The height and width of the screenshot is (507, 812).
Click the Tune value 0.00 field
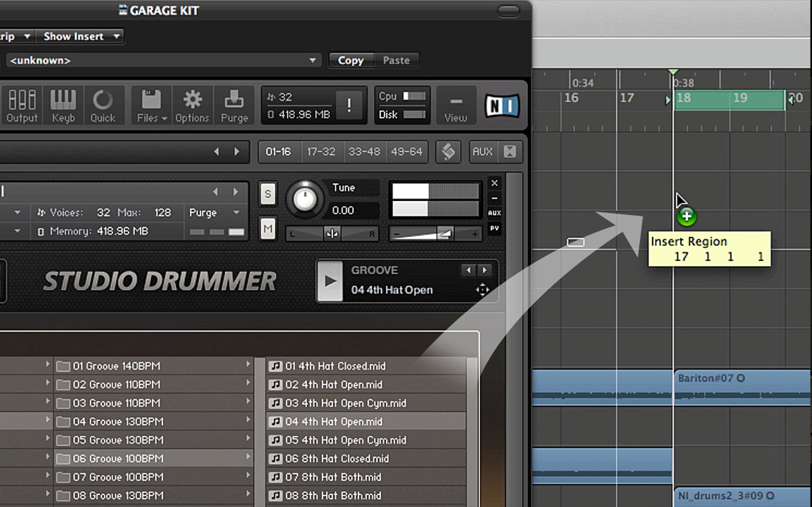pos(354,211)
